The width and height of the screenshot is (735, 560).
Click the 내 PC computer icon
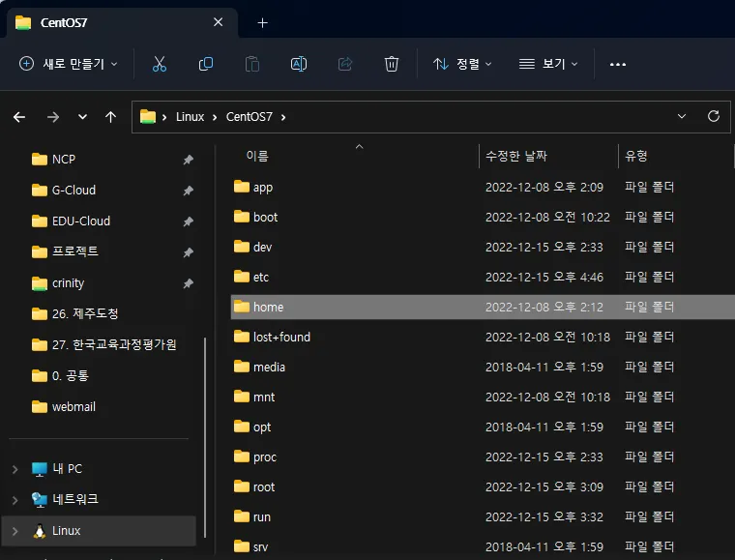coord(40,469)
